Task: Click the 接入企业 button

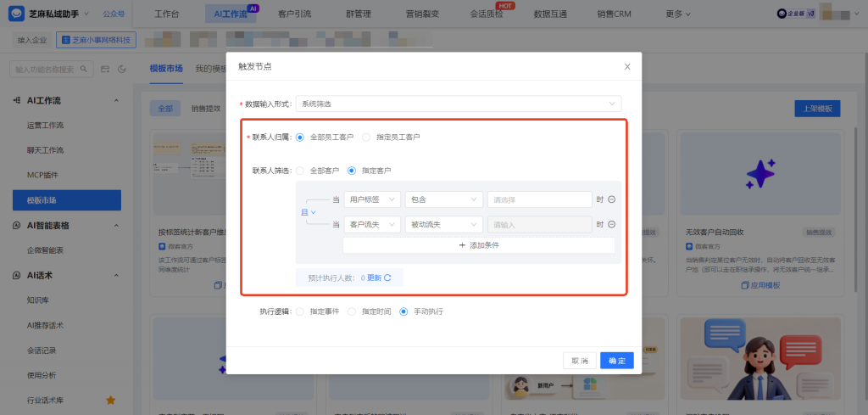Action: [x=33, y=40]
